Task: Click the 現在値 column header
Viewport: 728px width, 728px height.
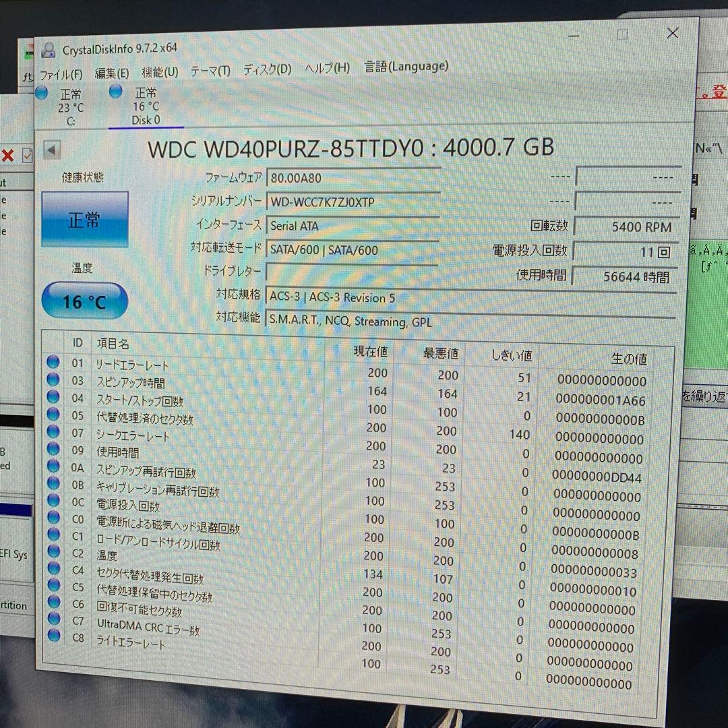Action: [371, 351]
